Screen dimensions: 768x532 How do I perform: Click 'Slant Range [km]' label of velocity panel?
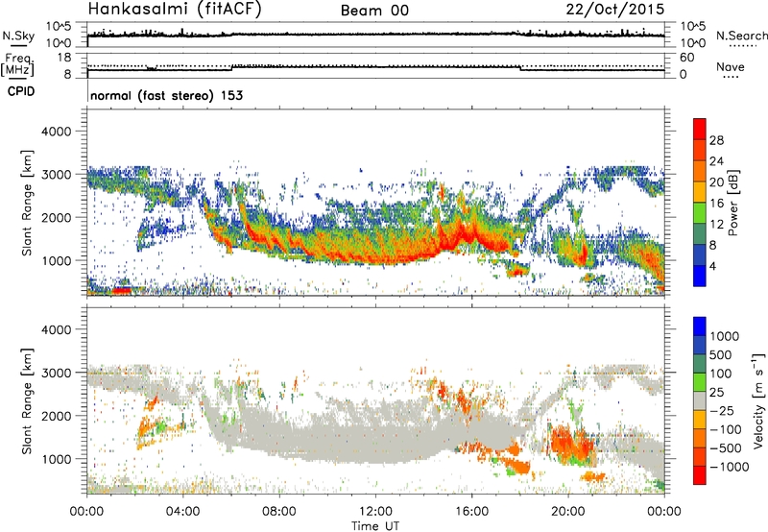(x=27, y=401)
